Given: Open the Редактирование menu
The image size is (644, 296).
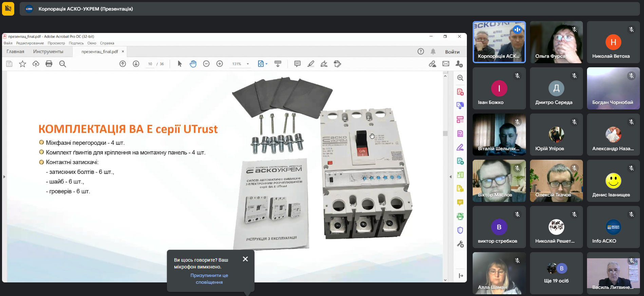Looking at the screenshot, I should point(30,43).
